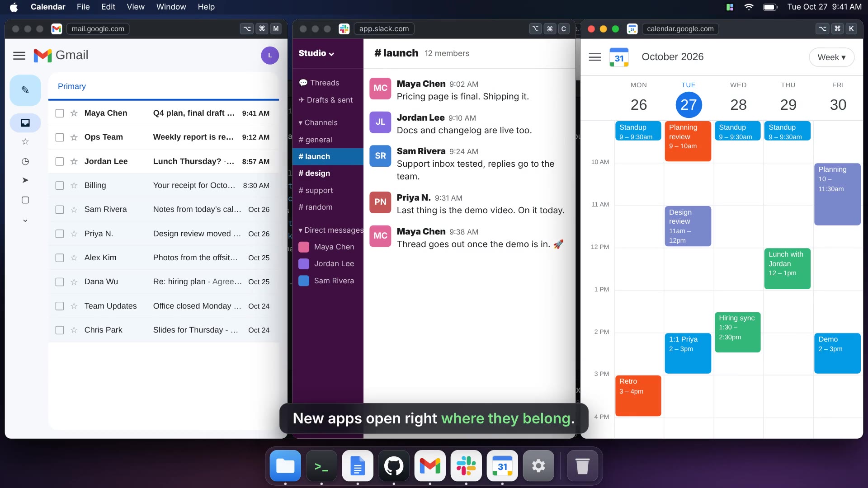Open the Studio workspace dropdown in Slack
This screenshot has height=488, width=868.
pyautogui.click(x=316, y=53)
